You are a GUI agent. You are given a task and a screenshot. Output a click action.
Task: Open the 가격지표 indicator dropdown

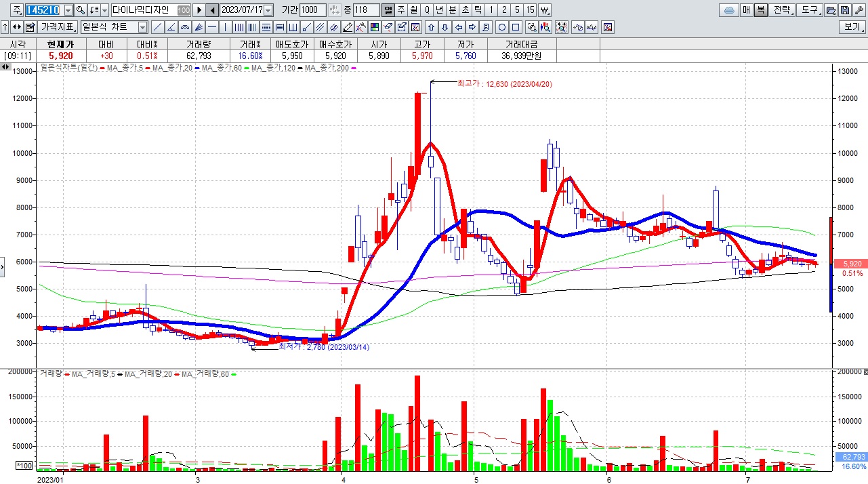(x=57, y=27)
